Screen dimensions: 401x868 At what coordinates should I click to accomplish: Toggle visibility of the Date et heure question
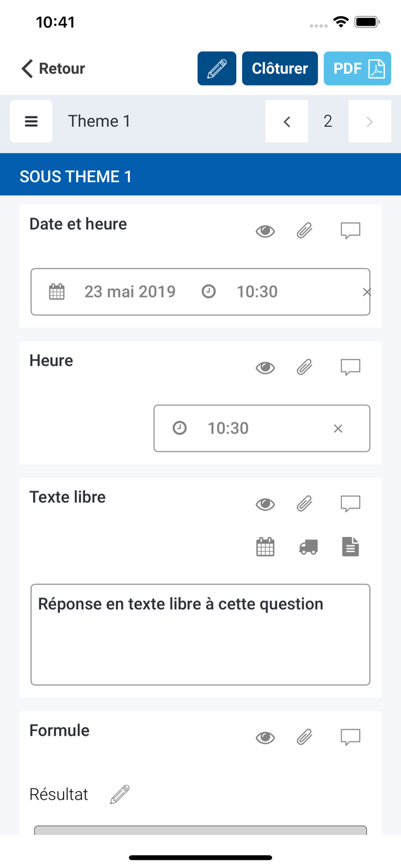[264, 230]
